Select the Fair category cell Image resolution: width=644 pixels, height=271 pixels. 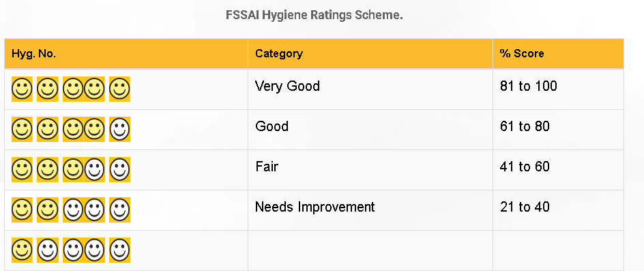[370, 170]
